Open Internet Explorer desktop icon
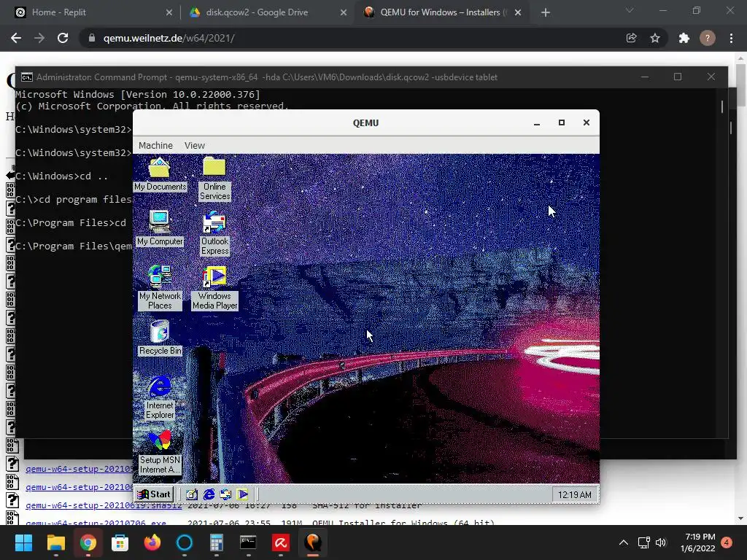Viewport: 747px width, 560px height. 160,397
